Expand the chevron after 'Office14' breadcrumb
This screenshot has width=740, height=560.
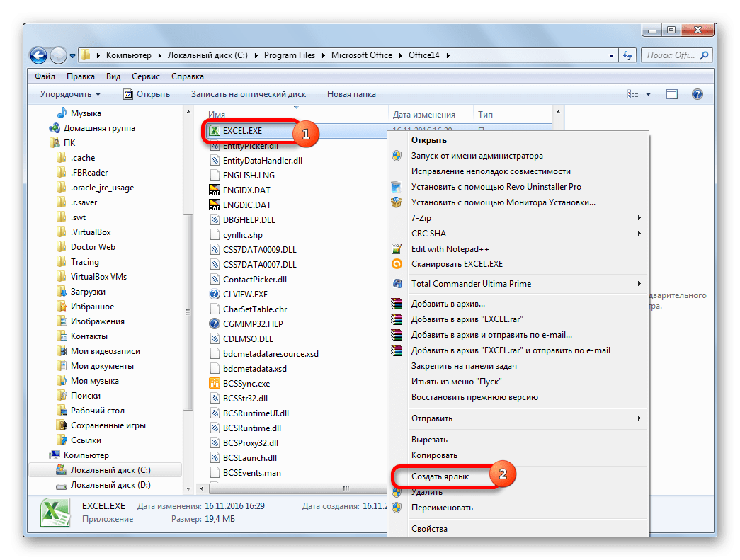[448, 55]
